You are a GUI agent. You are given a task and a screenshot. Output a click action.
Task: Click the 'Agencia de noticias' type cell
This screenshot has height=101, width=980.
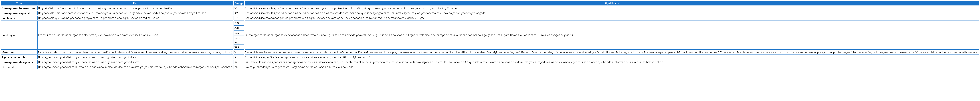coord(14,57)
